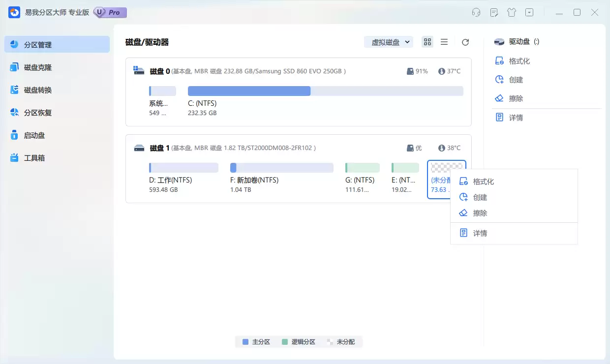Open the download dropdown icon in title bar
The image size is (610, 364).
(529, 12)
